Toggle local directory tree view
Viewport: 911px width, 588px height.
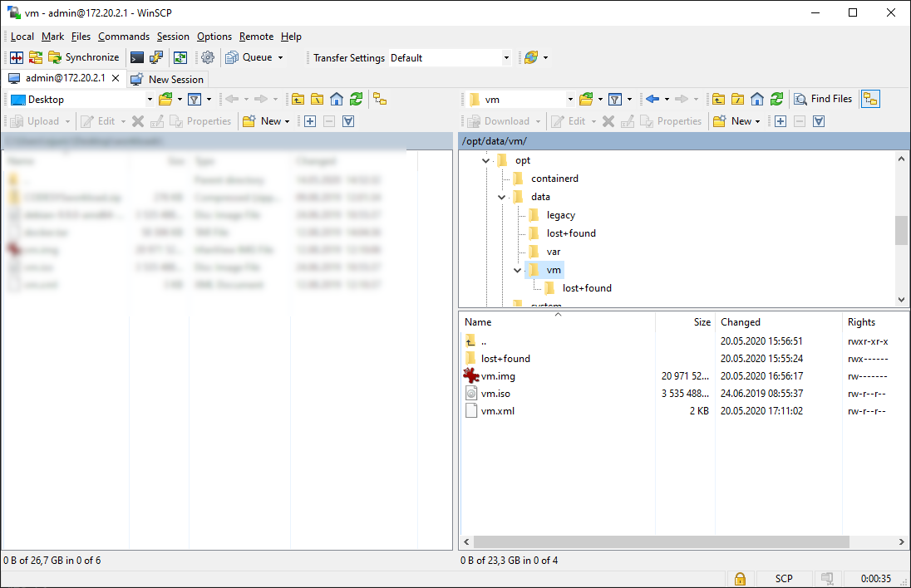(380, 99)
